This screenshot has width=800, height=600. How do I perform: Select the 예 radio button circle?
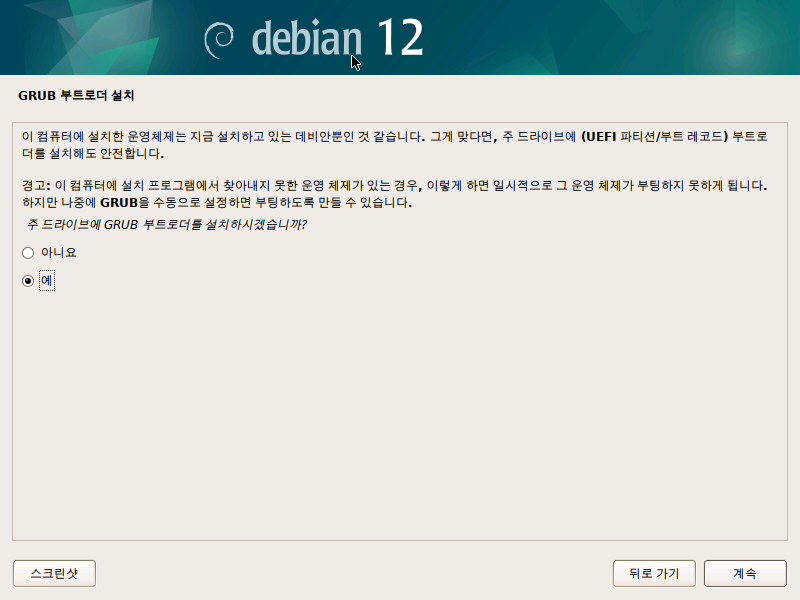point(28,281)
